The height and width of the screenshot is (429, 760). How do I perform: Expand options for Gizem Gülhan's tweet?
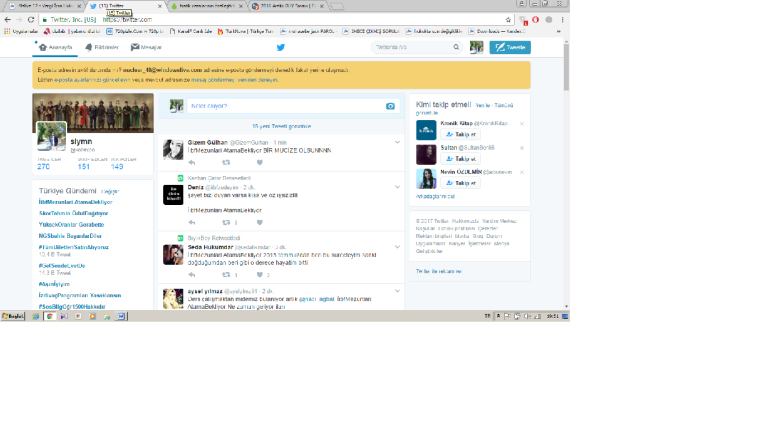tap(397, 143)
